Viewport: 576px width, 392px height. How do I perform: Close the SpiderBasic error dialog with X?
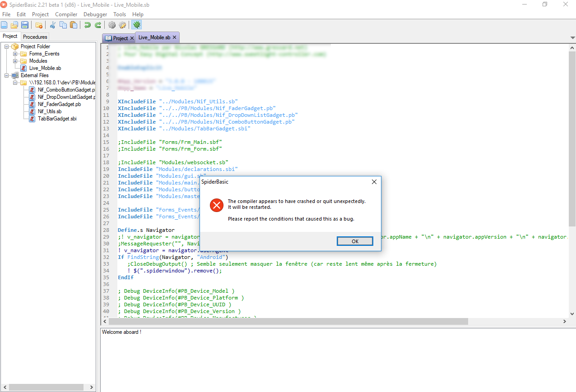374,182
